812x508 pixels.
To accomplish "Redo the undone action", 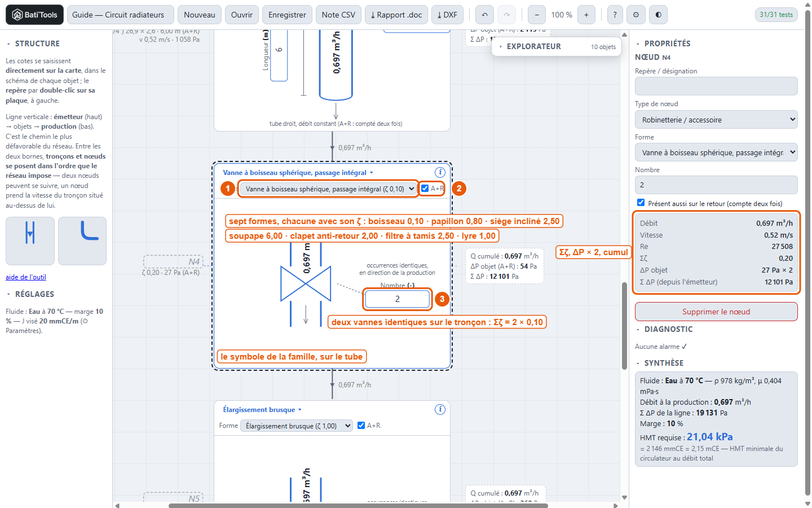I will [506, 15].
